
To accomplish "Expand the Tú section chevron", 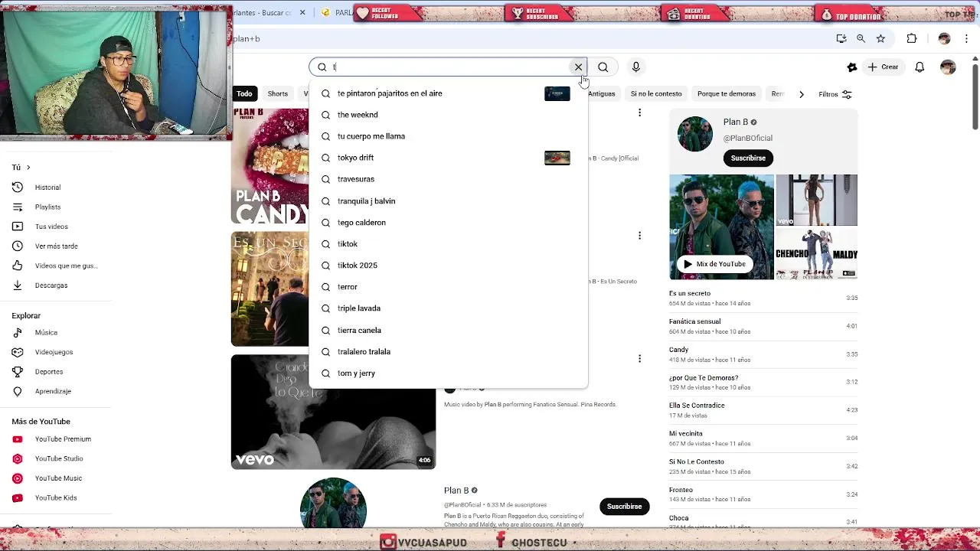I will point(28,168).
